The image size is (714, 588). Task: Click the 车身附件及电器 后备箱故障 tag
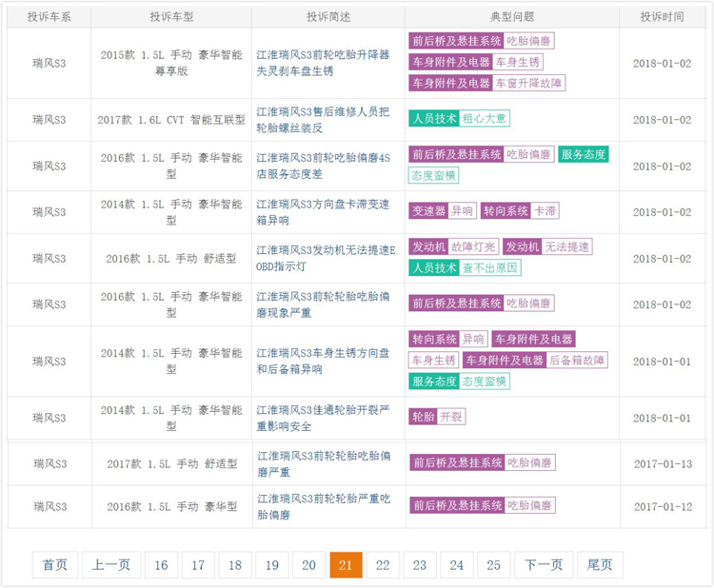click(x=535, y=361)
